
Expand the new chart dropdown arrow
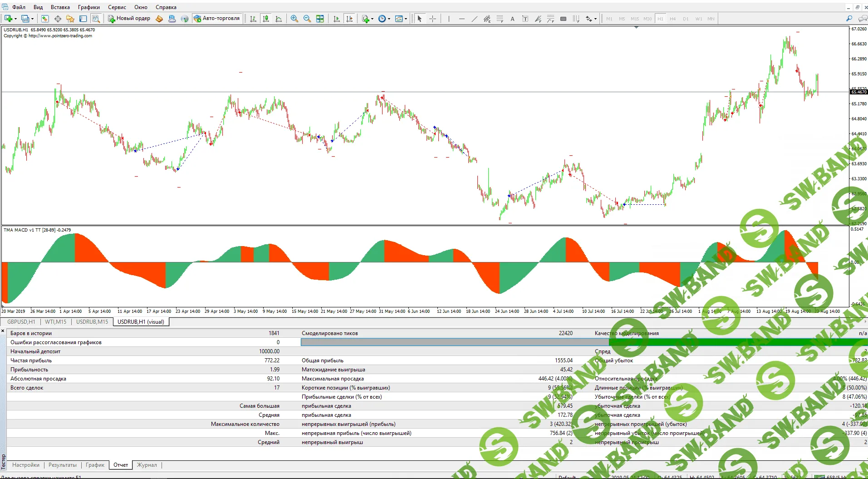click(x=16, y=19)
